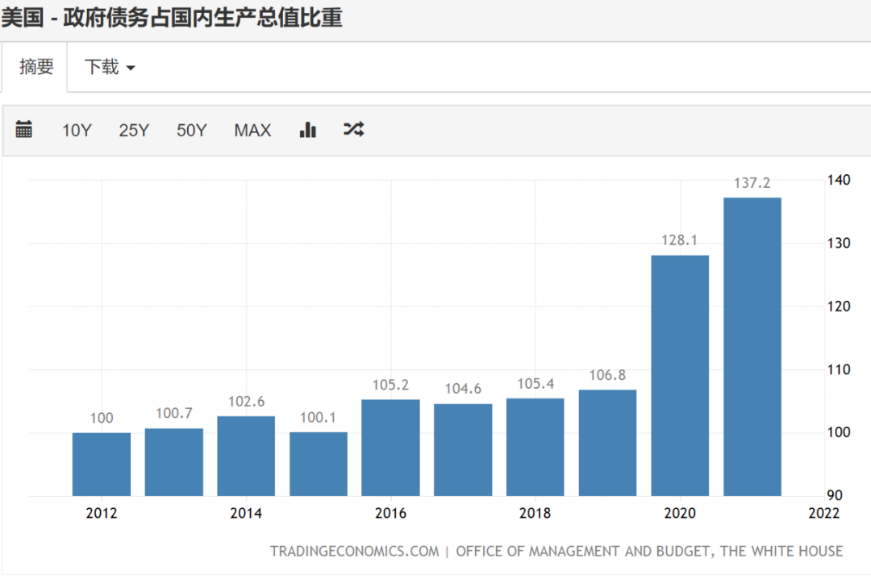Open the calendar date range picker

(x=23, y=130)
